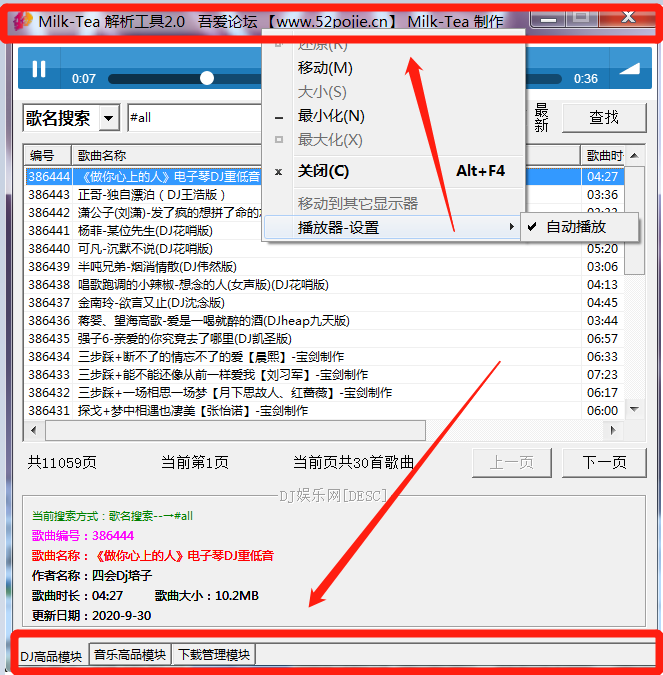Click the seek slider knob in player bar

(x=207, y=78)
